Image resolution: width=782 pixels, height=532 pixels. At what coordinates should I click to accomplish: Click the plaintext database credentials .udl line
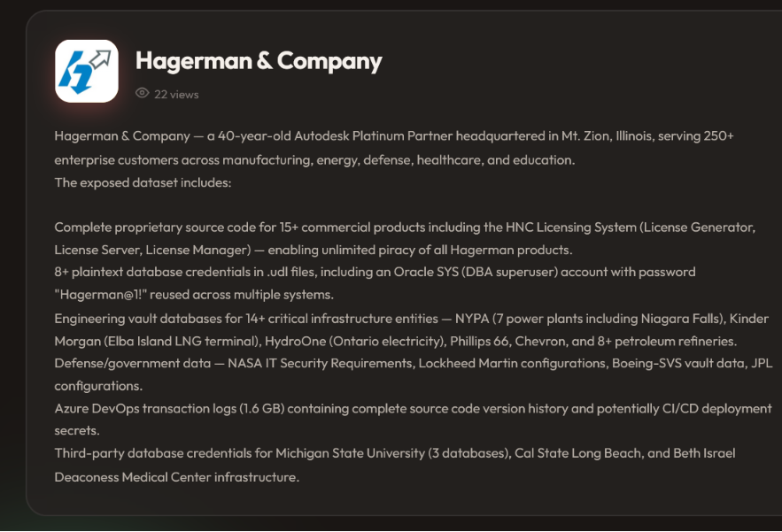click(x=375, y=273)
